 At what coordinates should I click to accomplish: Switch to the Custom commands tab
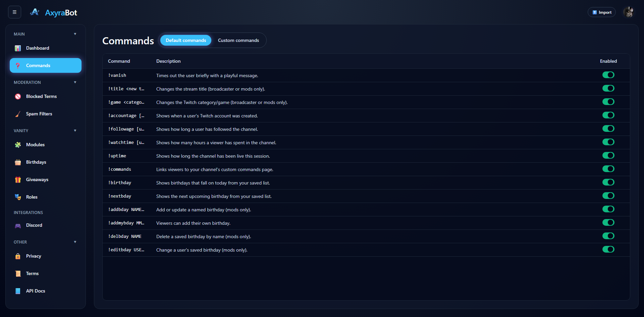tap(238, 40)
